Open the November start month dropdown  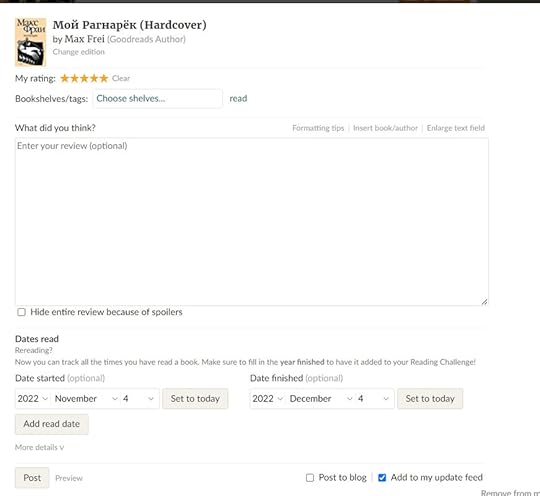point(85,399)
